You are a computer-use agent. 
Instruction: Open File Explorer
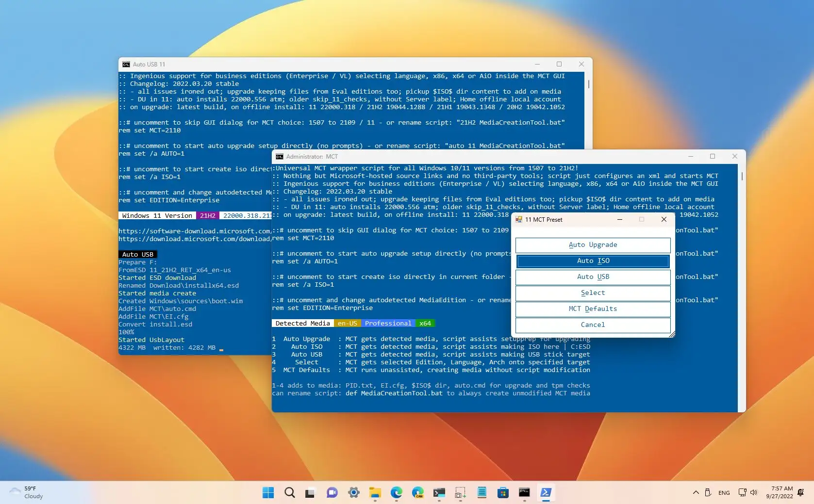pos(375,493)
